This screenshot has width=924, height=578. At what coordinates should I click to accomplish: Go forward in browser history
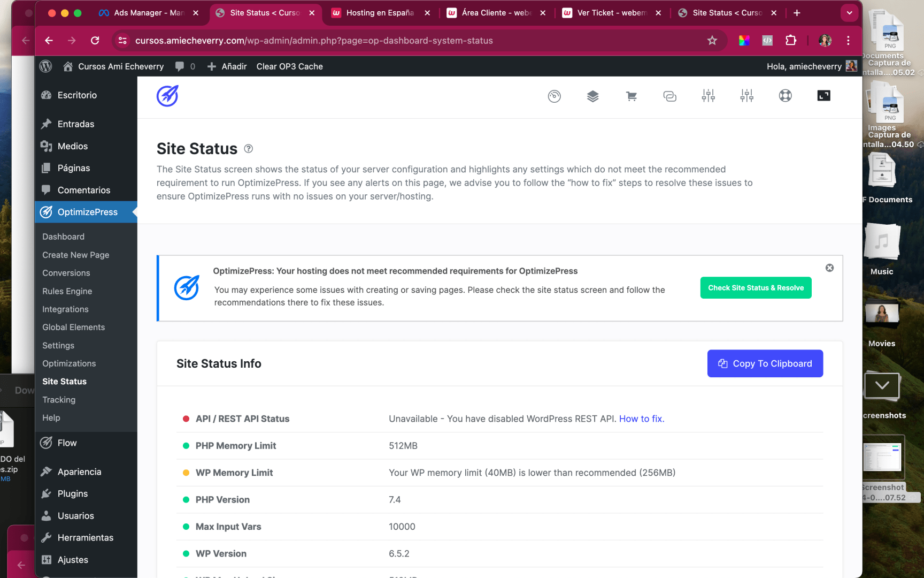(72, 41)
